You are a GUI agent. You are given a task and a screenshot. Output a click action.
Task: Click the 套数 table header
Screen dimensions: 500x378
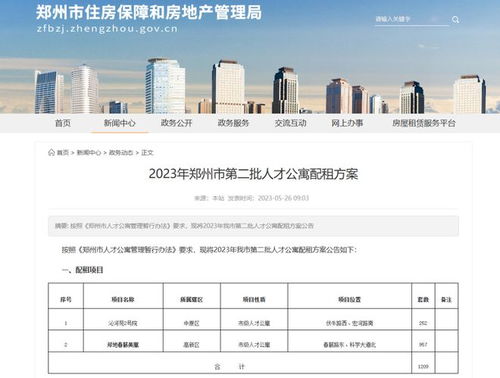coord(423,300)
